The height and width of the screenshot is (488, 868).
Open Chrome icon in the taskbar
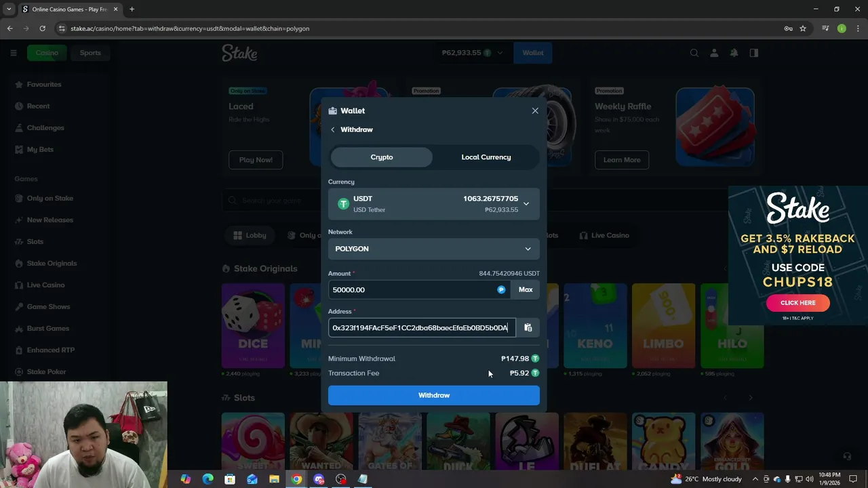tap(296, 479)
